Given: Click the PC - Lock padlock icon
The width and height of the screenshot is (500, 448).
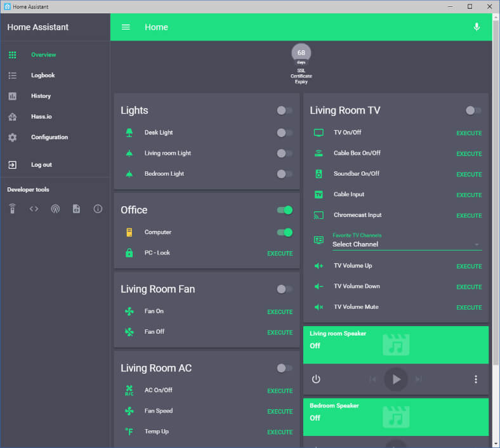Looking at the screenshot, I should (x=129, y=253).
